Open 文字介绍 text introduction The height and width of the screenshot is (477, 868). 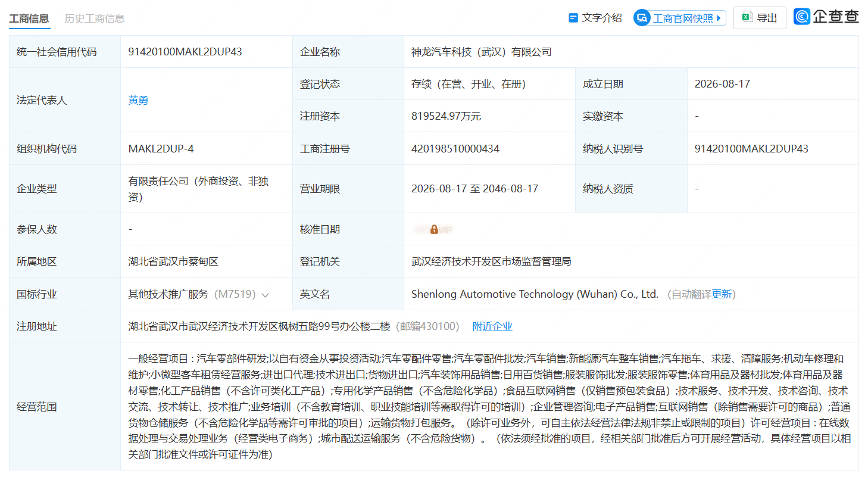tap(595, 18)
